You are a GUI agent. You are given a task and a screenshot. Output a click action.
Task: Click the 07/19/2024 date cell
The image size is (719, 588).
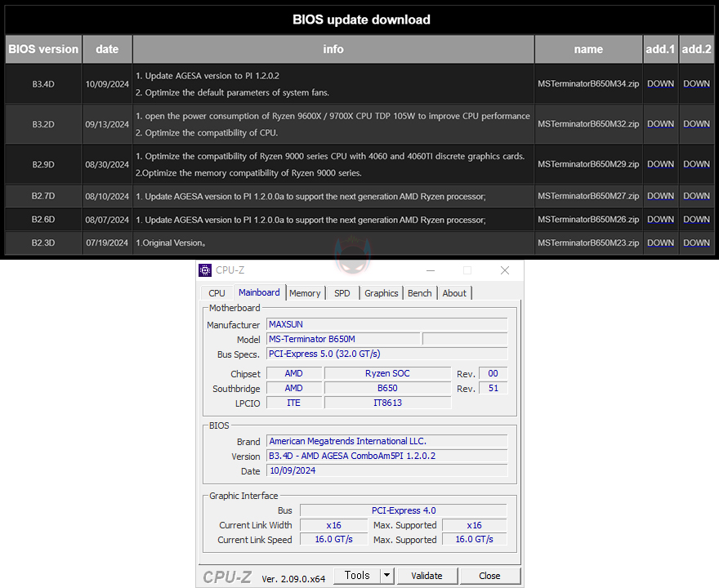[107, 243]
